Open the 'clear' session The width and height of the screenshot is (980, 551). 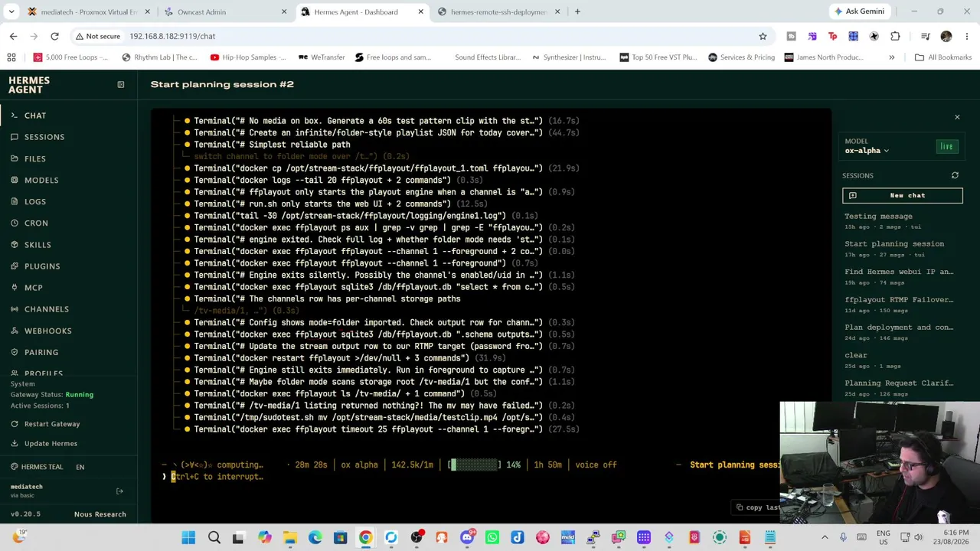coord(903,360)
